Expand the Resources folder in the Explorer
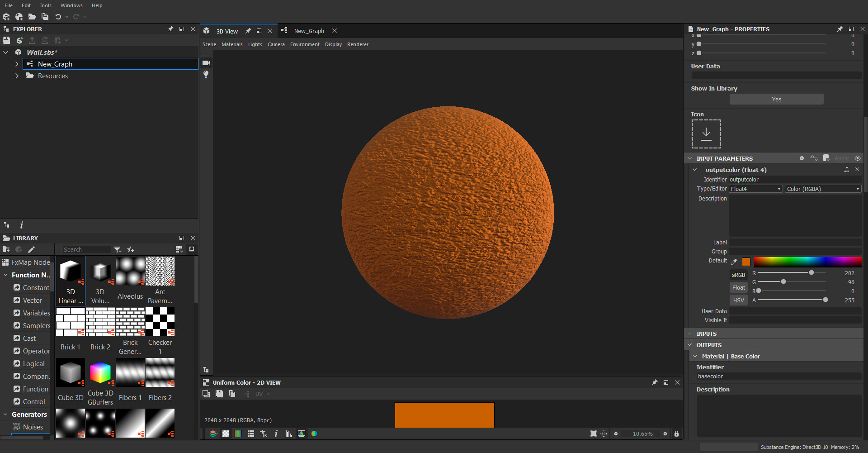Image resolution: width=868 pixels, height=453 pixels. pos(17,76)
